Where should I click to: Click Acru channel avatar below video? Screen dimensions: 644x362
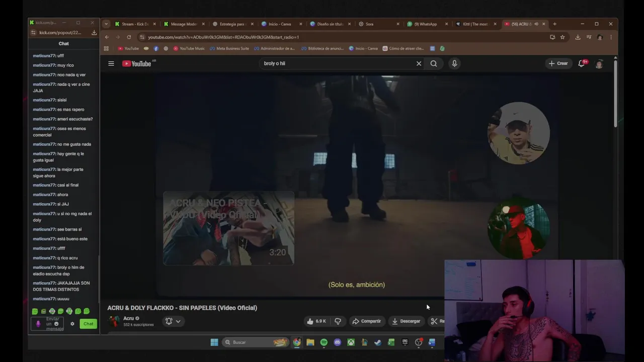click(x=115, y=321)
